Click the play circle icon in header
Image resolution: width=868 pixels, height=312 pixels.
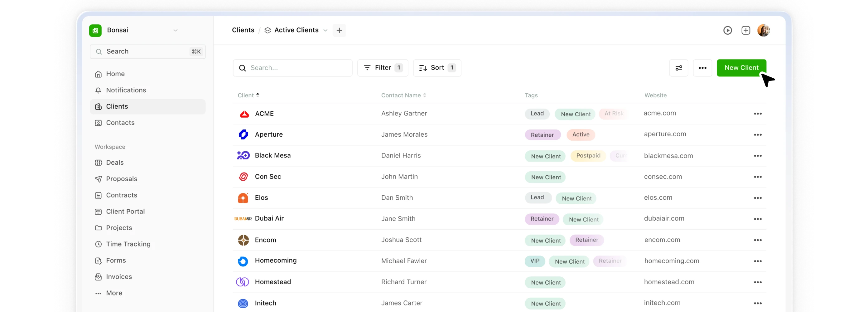(x=727, y=30)
